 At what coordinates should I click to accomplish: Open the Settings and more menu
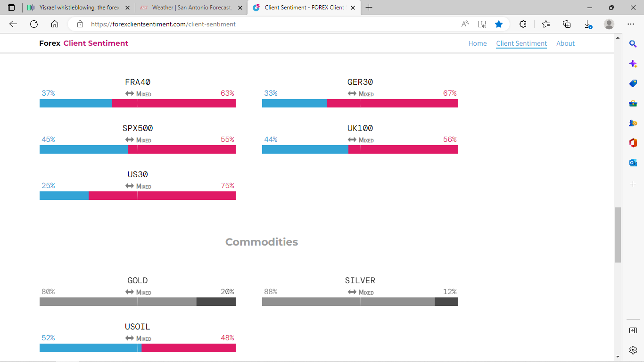tap(631, 24)
